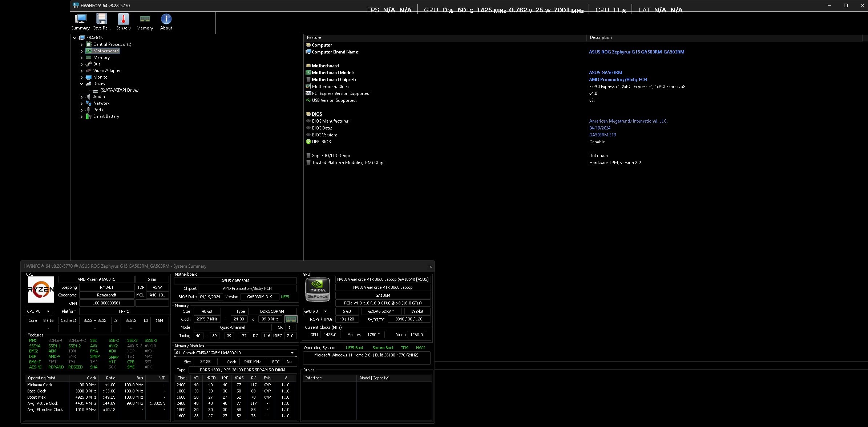This screenshot has height=427, width=868.
Task: Open the Memory toolbar icon
Action: pyautogui.click(x=145, y=22)
